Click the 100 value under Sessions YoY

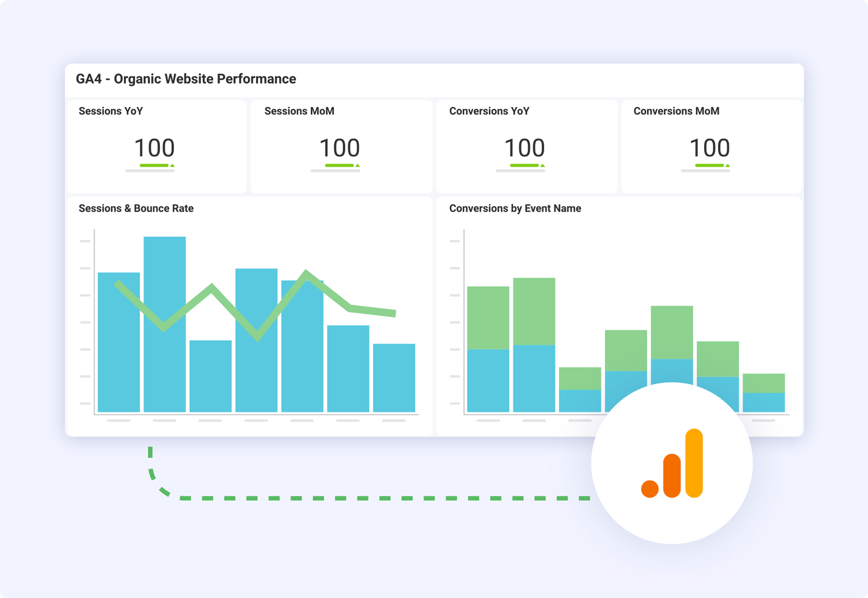pos(155,148)
